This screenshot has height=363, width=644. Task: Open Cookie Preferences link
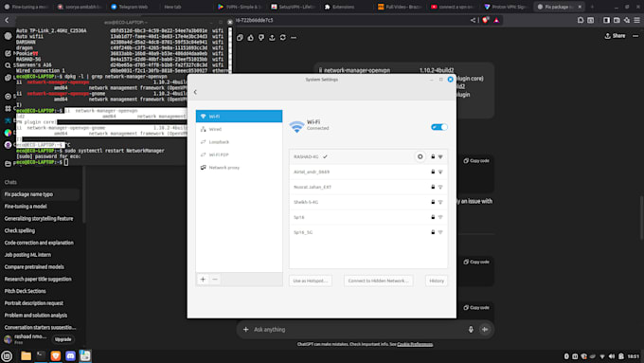pos(415,344)
